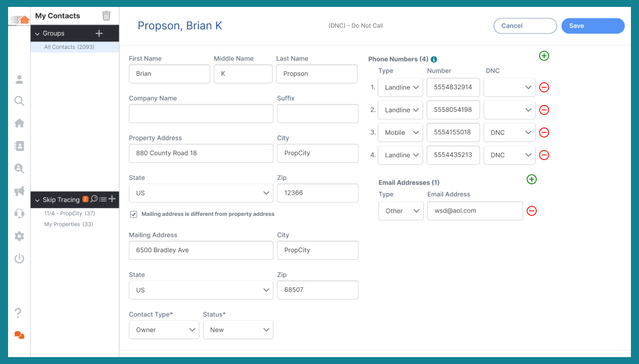Collapse the Skip Tracing section
This screenshot has height=364, width=639.
pos(38,199)
